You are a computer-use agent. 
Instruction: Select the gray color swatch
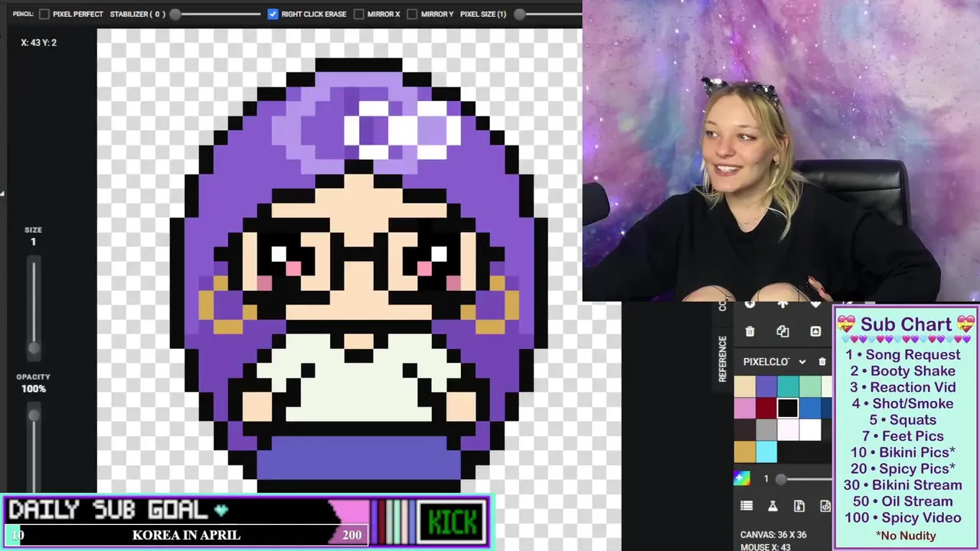click(766, 430)
